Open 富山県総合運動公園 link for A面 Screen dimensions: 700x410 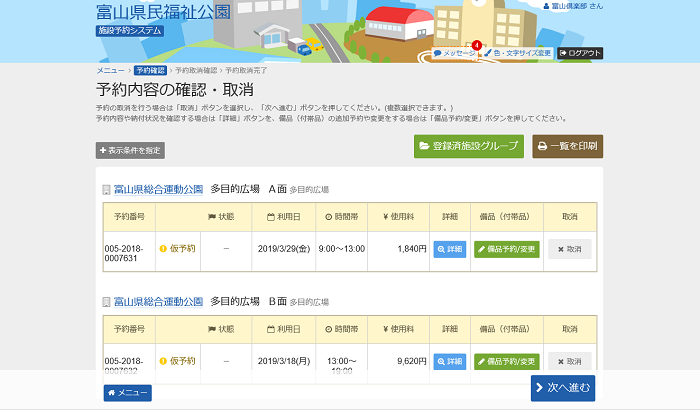158,189
